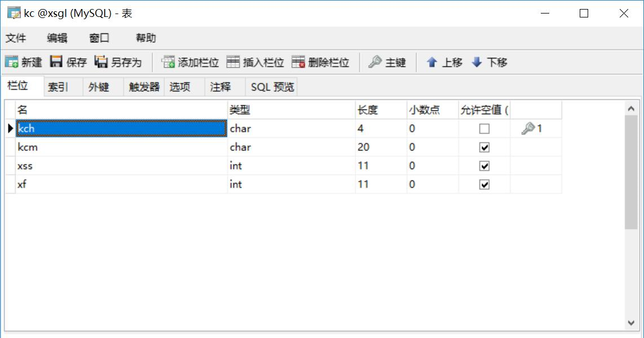Switch to the 选项 tab
The width and height of the screenshot is (644, 338).
tap(184, 87)
